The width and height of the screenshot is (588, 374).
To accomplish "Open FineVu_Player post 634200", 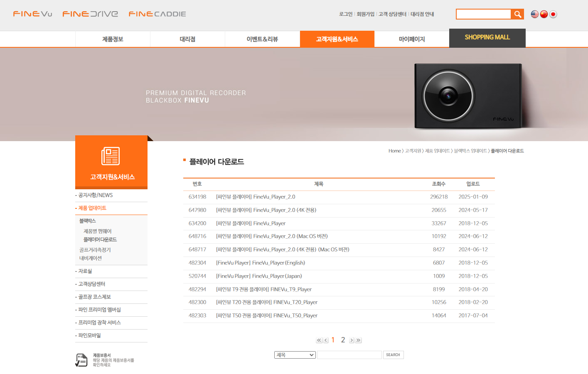I will tap(251, 223).
